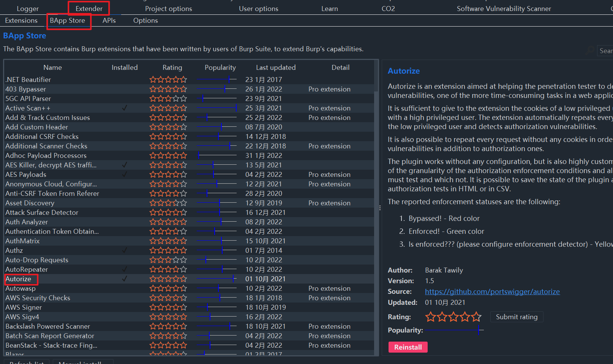
Task: Select the AES Payloads extension
Action: click(x=189, y=174)
